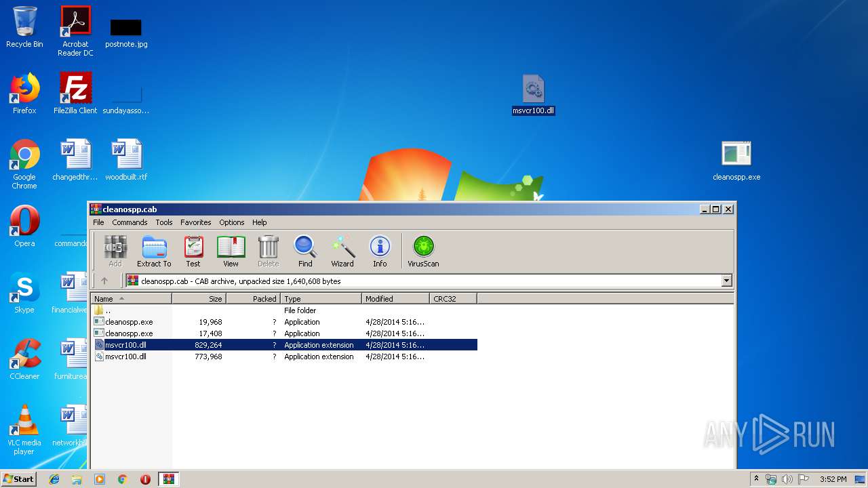Open the Help menu
868x488 pixels.
[x=260, y=222]
